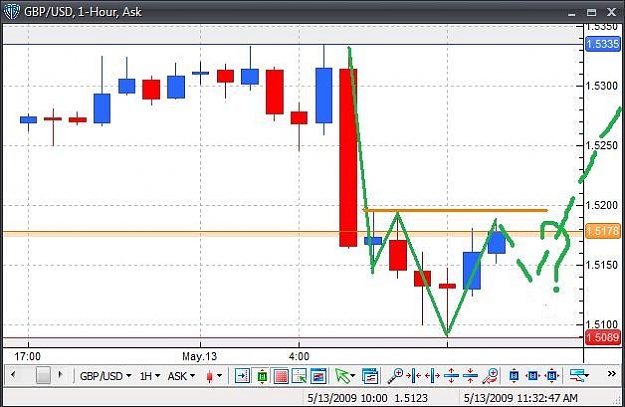
Task: Click the 1.5200 price axis label
Action: [601, 205]
